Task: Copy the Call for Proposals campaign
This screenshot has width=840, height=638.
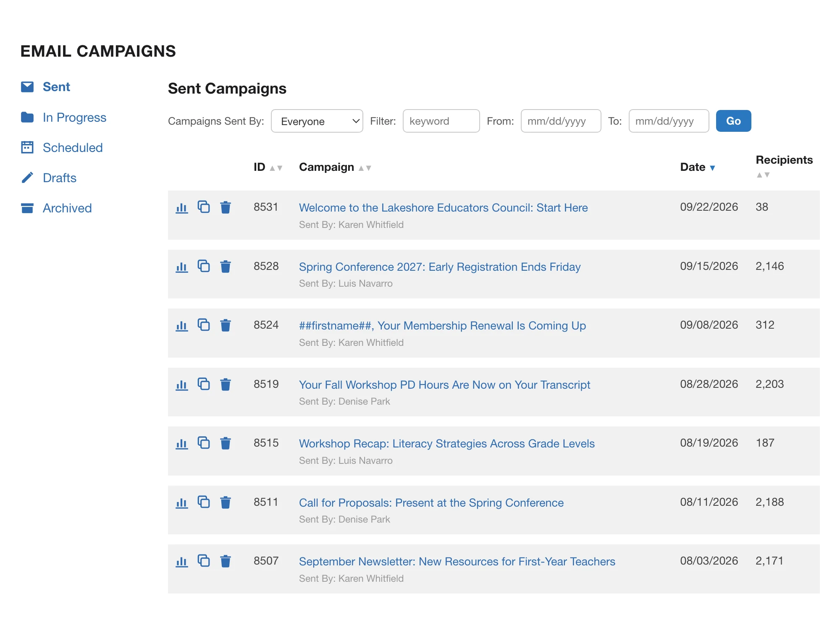Action: (204, 502)
